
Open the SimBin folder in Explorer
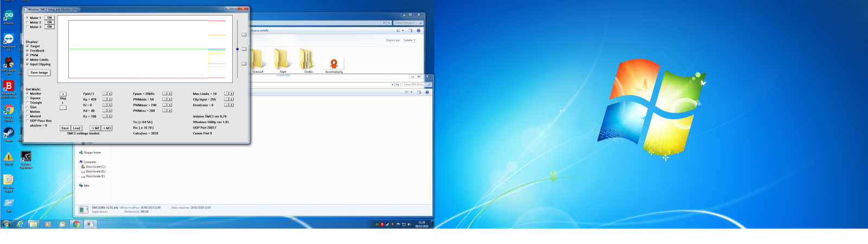(x=308, y=61)
